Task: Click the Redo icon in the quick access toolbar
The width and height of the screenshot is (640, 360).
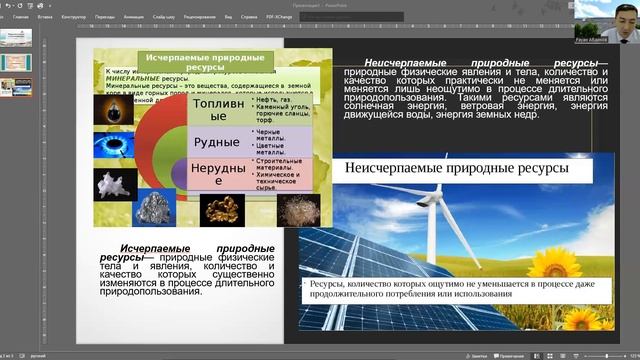Action: (19, 6)
